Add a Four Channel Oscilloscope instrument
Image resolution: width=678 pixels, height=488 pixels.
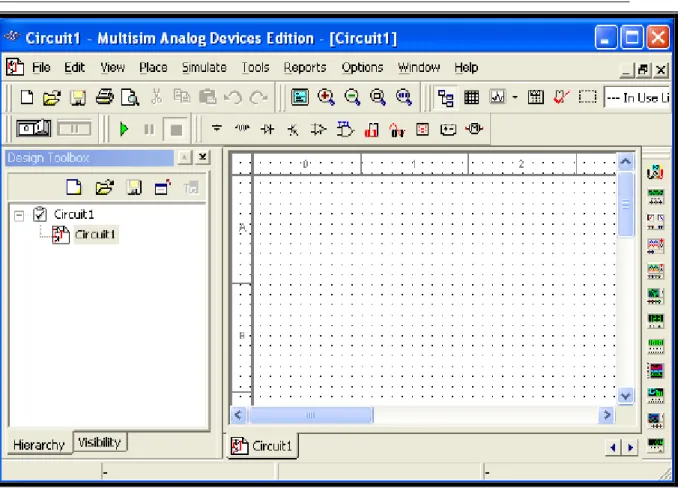[656, 271]
